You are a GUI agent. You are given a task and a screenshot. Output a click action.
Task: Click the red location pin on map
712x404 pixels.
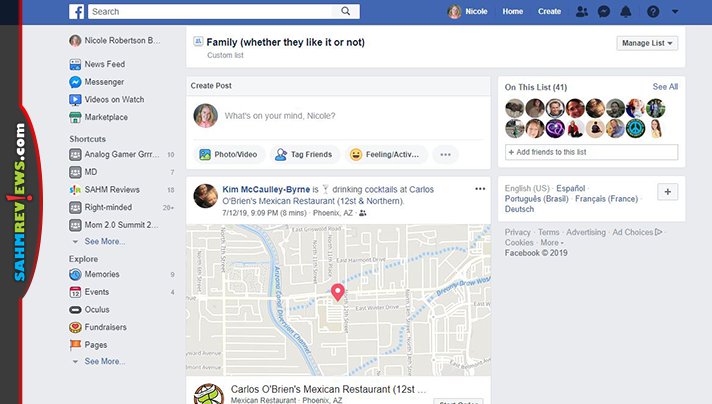(337, 292)
